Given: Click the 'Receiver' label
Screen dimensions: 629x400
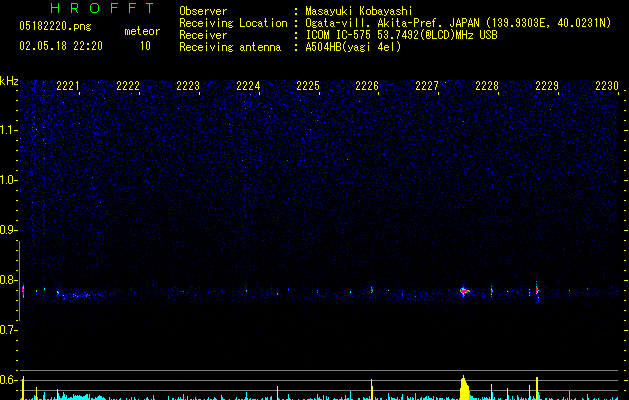Looking at the screenshot, I should click(x=203, y=35).
